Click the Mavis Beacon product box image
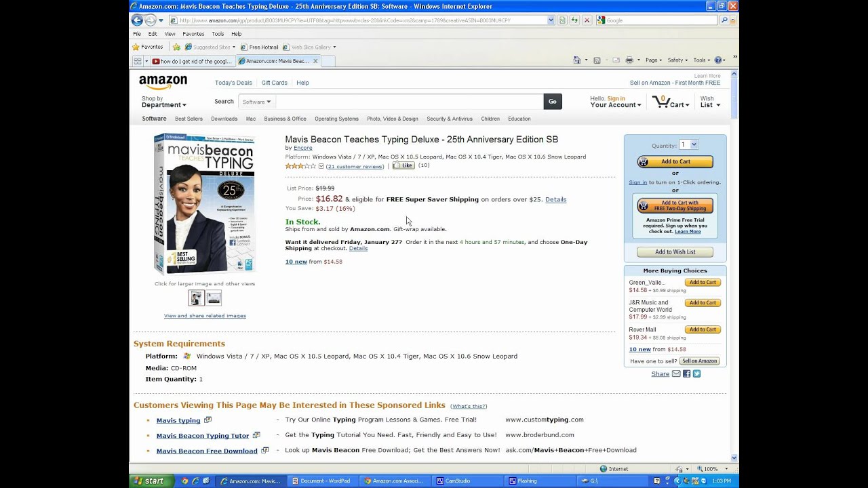Image resolution: width=868 pixels, height=488 pixels. 204,203
